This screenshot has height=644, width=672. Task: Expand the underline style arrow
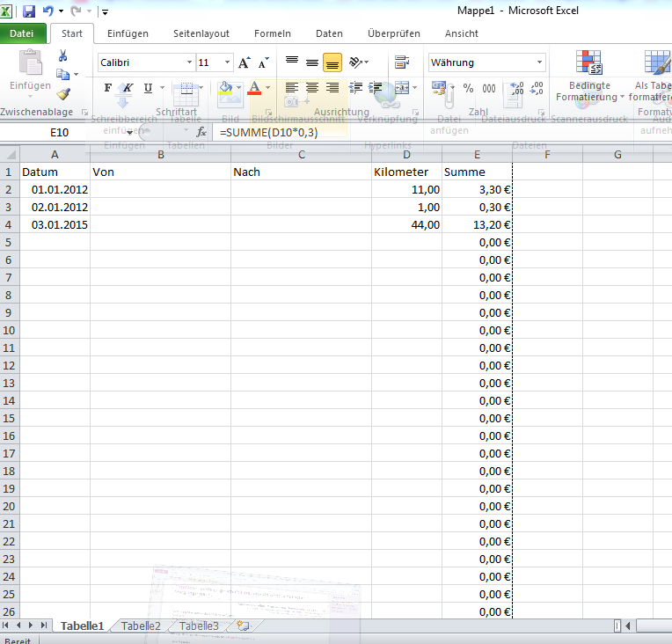(x=162, y=88)
